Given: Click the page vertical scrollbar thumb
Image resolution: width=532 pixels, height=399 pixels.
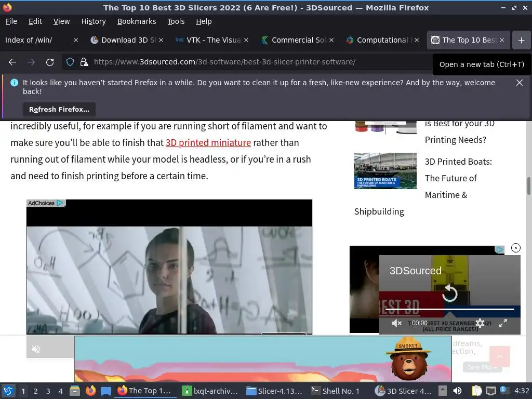Looking at the screenshot, I should click(528, 186).
